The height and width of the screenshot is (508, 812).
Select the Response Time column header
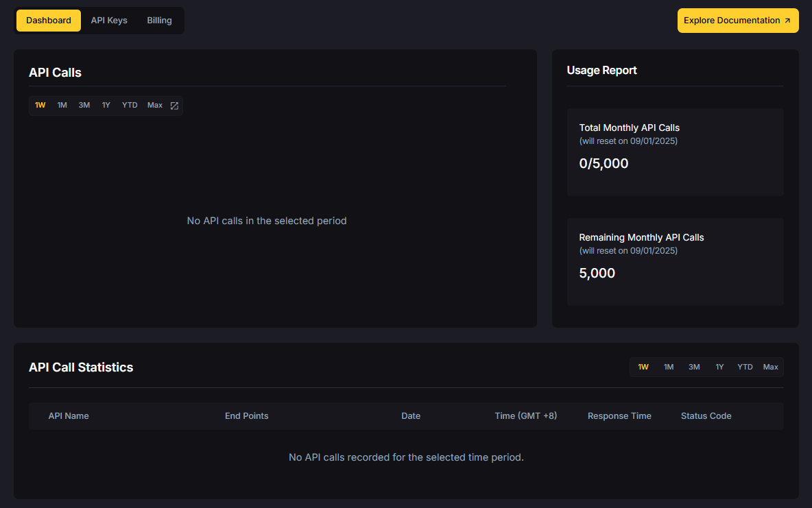click(619, 415)
